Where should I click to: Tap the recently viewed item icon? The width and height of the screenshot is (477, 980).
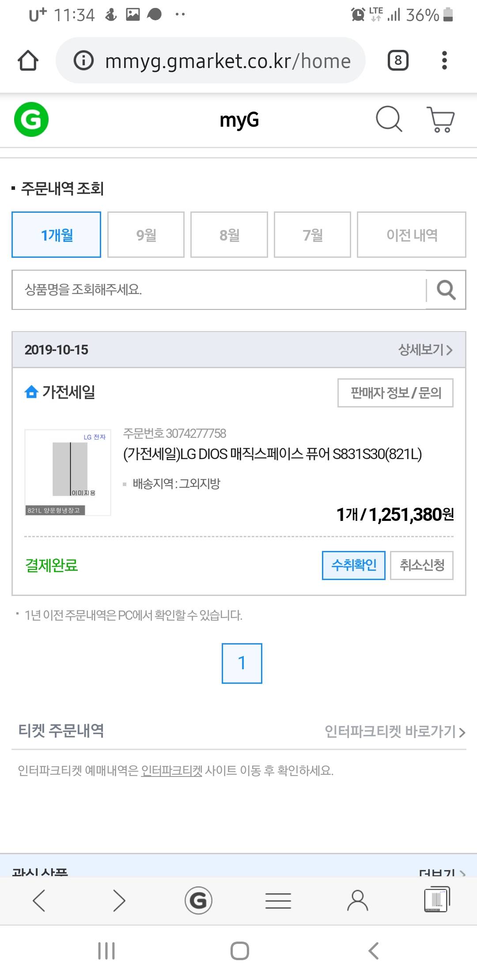click(436, 900)
